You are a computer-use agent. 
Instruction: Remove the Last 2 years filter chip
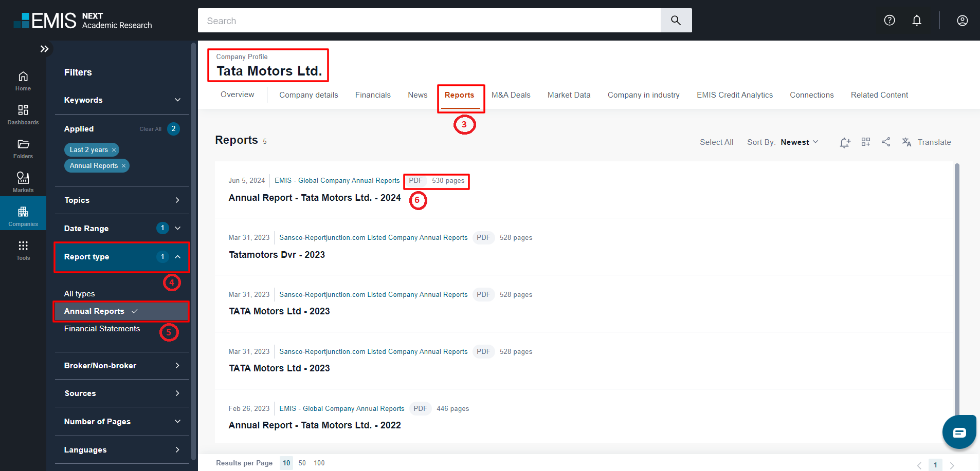click(114, 149)
